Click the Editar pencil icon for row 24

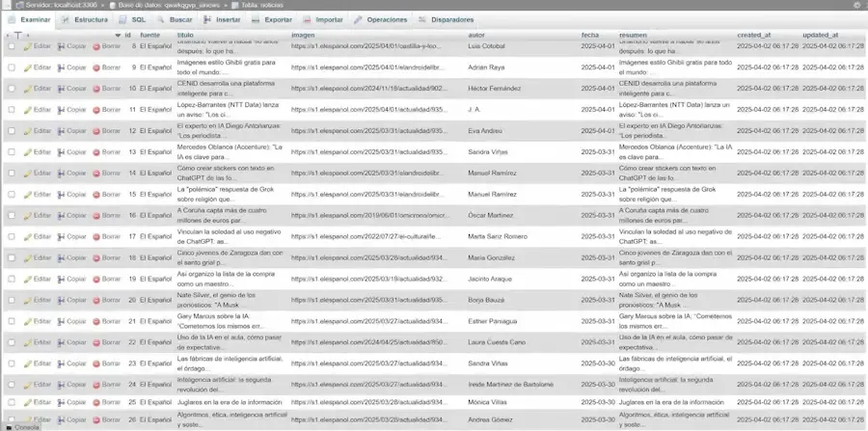coord(28,385)
